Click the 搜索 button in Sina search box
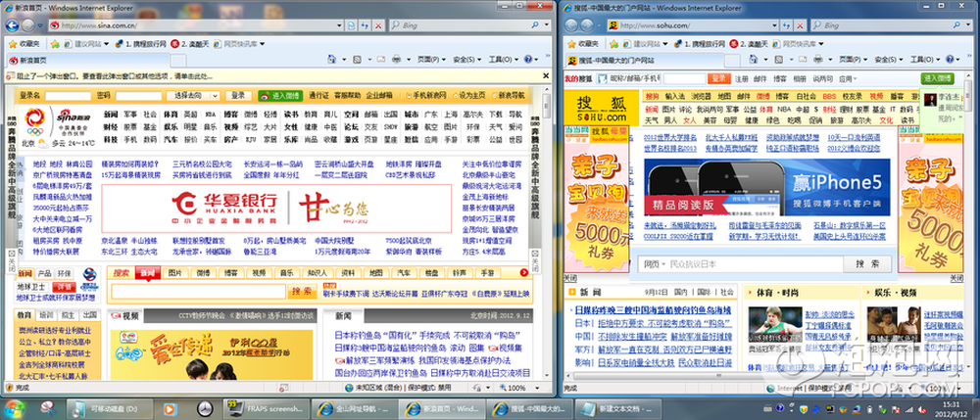 (302, 291)
